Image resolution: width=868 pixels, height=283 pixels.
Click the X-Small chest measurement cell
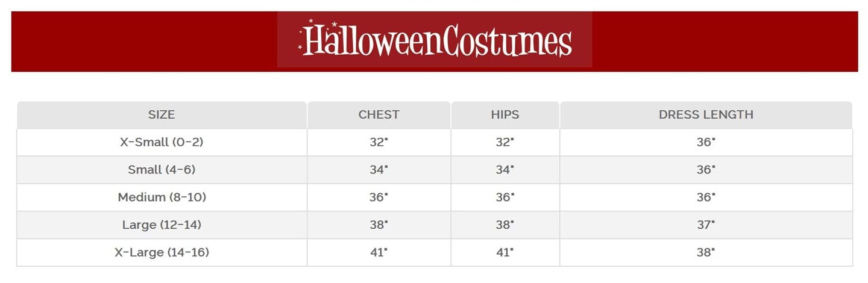tap(379, 142)
